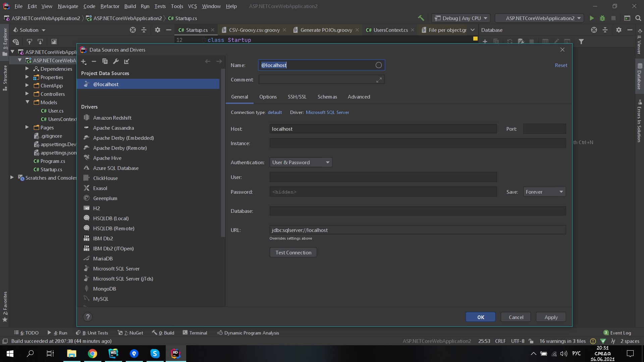This screenshot has width=644, height=362.
Task: Expand the Comment field
Action: point(379,80)
